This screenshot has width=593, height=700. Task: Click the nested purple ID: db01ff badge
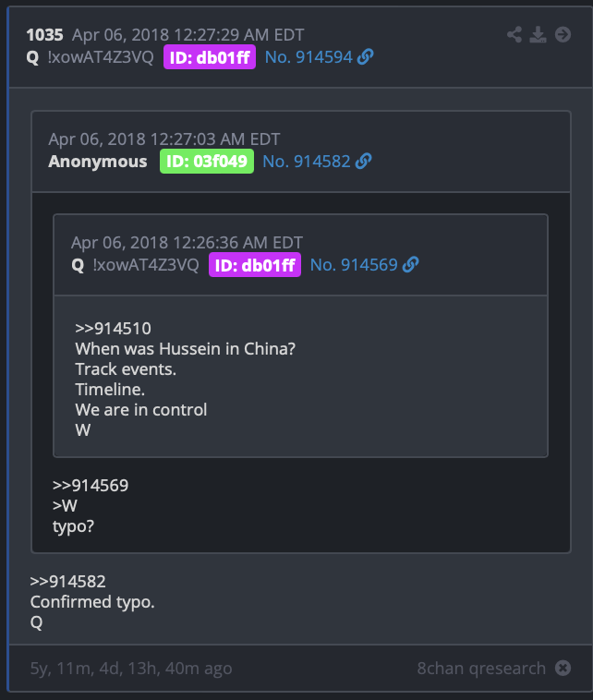tap(255, 265)
